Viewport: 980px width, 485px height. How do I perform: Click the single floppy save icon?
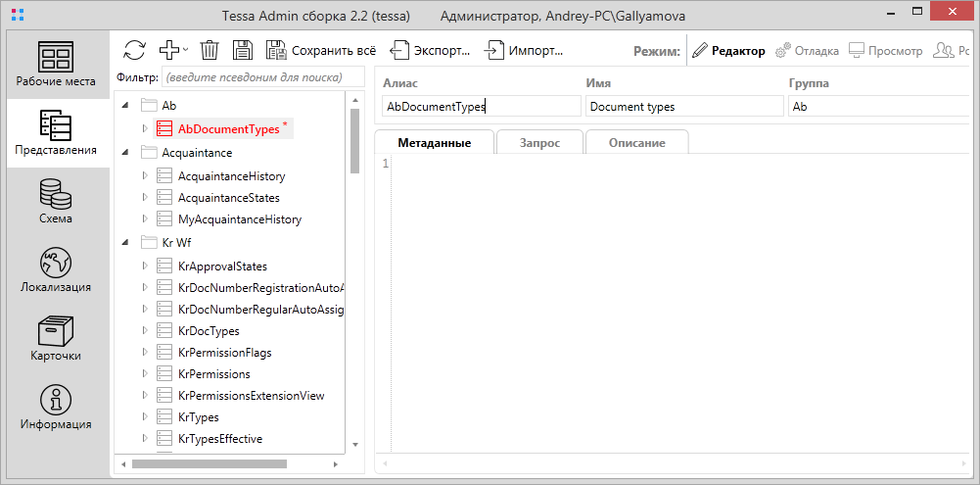point(243,50)
